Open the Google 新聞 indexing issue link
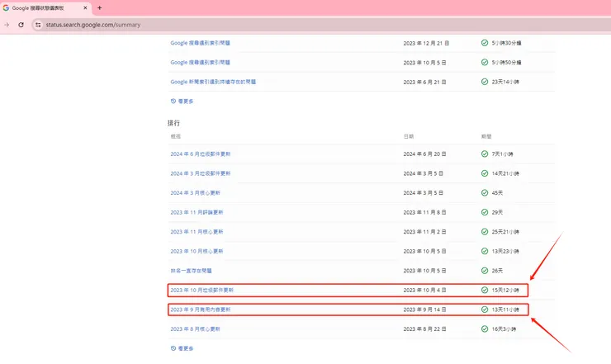This screenshot has width=611, height=364. [213, 82]
